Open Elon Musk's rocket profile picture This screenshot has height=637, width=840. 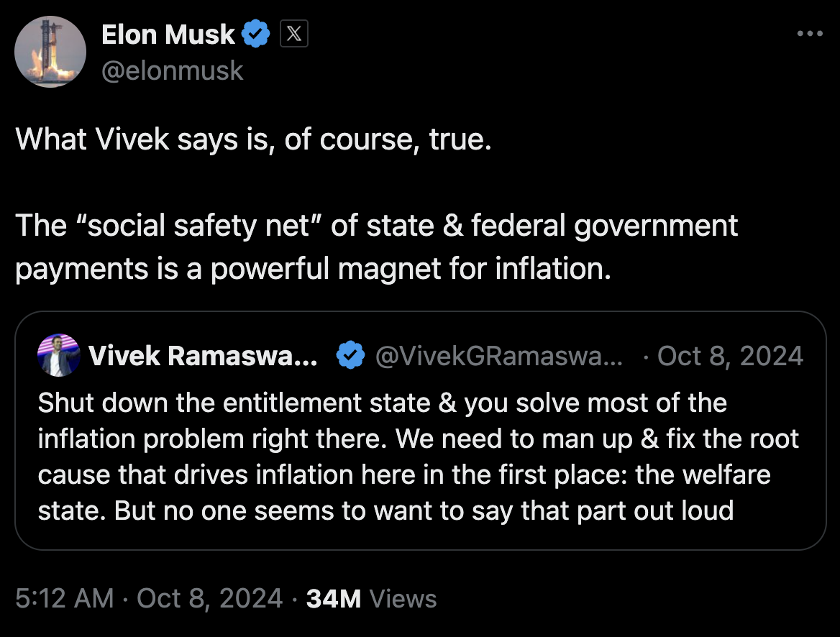pos(50,52)
